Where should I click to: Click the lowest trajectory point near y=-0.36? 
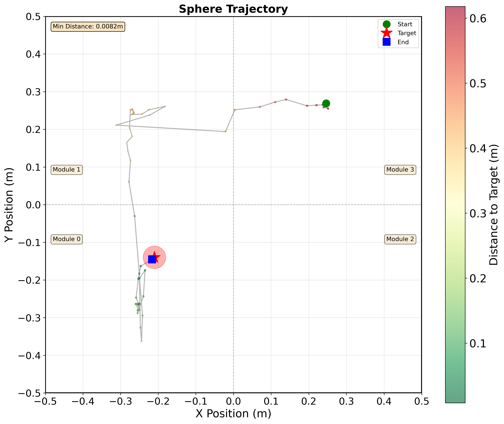[141, 341]
